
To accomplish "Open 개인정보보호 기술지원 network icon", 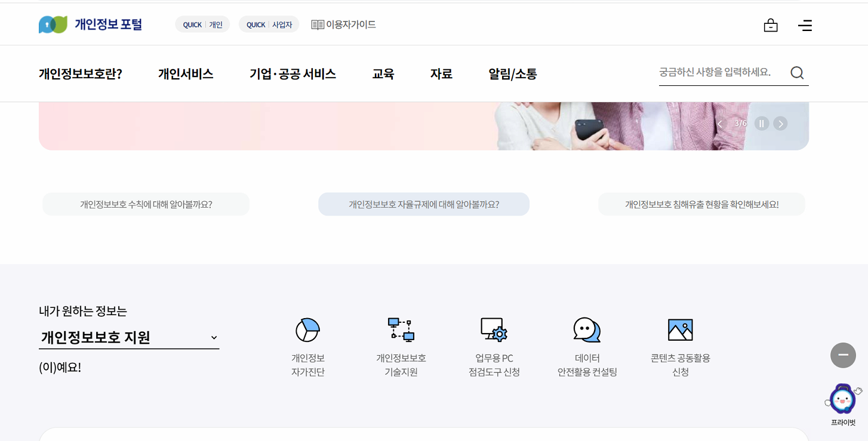I will tap(401, 330).
